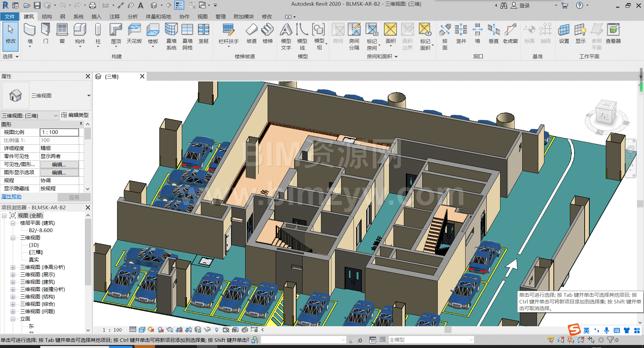The image size is (644, 348).
Task: Open the B2/-8.600 floor plan view
Action: coord(41,230)
